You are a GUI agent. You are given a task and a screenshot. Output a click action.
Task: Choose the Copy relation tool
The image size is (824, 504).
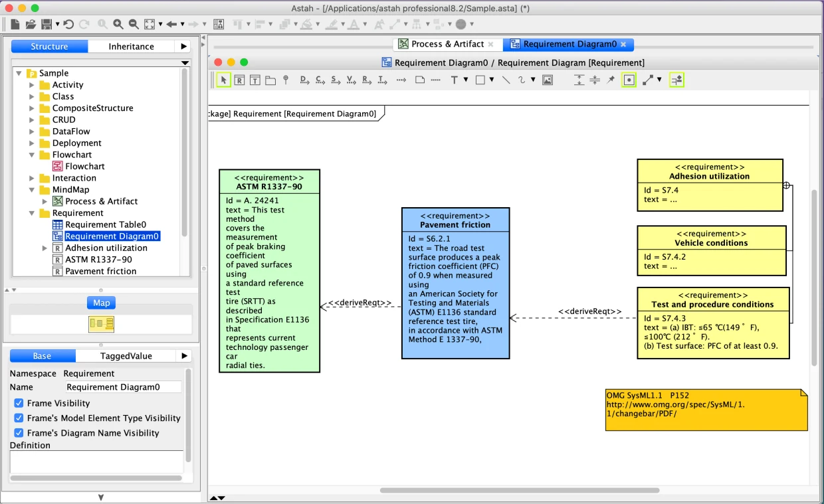click(x=320, y=80)
